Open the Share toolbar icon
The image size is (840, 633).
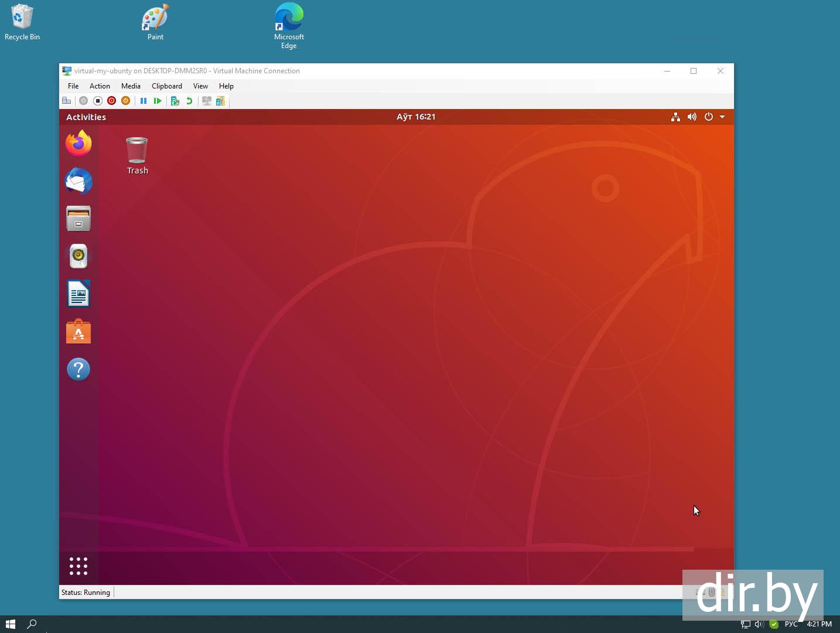click(x=220, y=101)
